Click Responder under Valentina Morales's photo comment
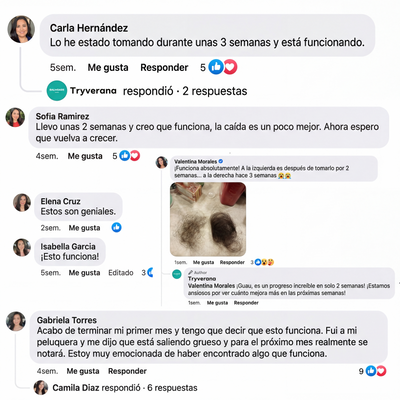This screenshot has height=400, width=400. pos(232,262)
